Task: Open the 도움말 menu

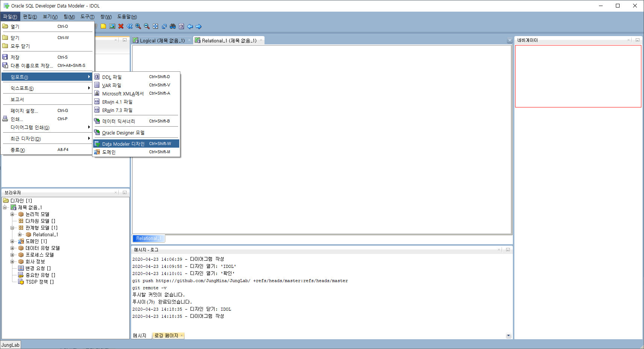Action: pyautogui.click(x=127, y=17)
